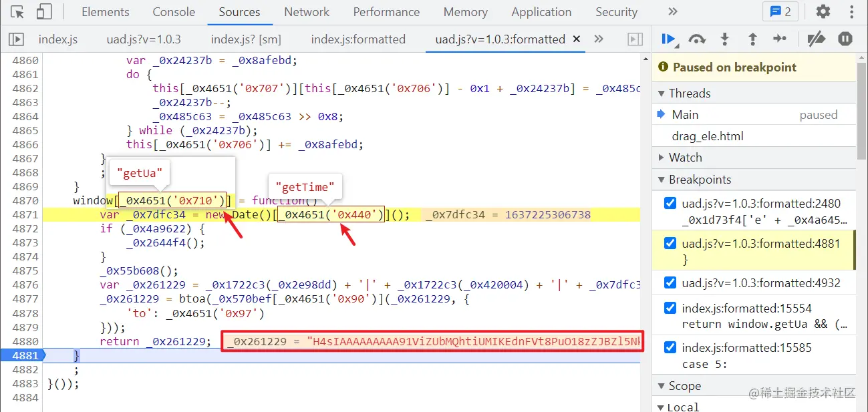Select the drag_ele.html thread
The height and width of the screenshot is (412, 868).
pyautogui.click(x=754, y=136)
